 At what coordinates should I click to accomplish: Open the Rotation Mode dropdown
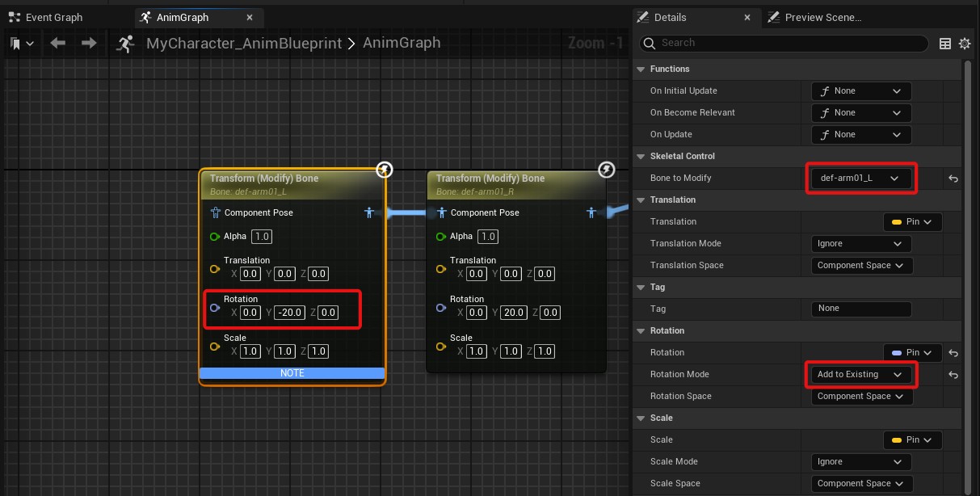click(860, 375)
